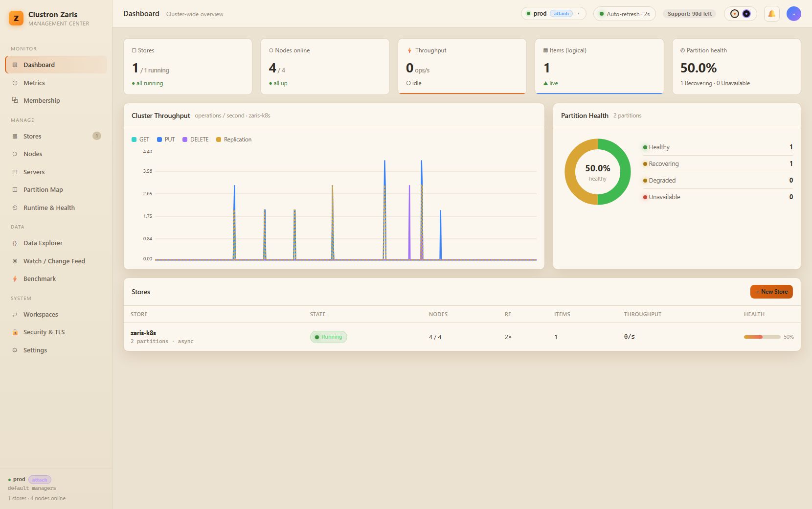Click the 2× replication factor cell

point(508,337)
